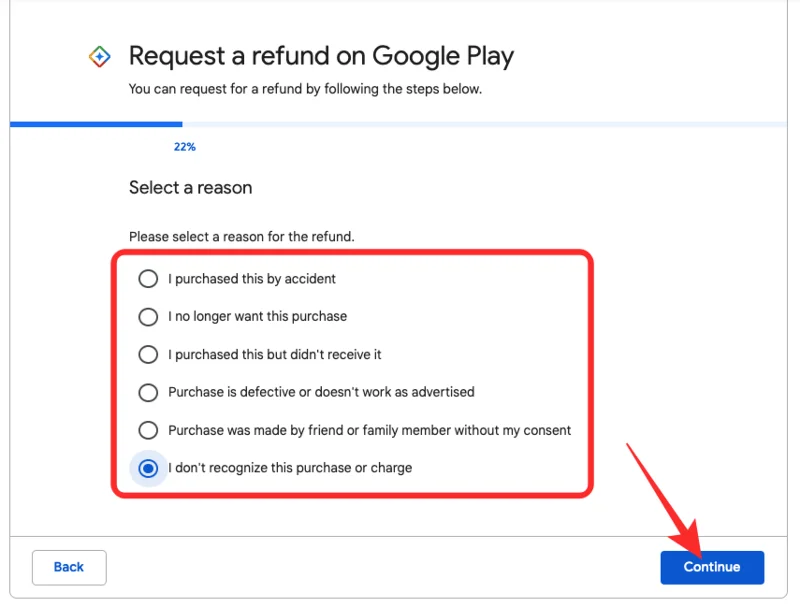This screenshot has width=800, height=607.
Task: Click the blue refund progress bar
Action: (96, 125)
